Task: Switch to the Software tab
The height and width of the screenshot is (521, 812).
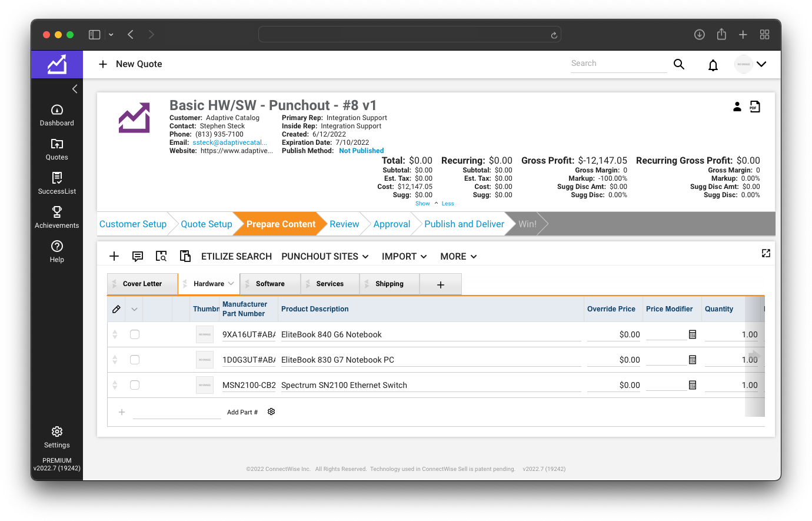Action: click(270, 284)
